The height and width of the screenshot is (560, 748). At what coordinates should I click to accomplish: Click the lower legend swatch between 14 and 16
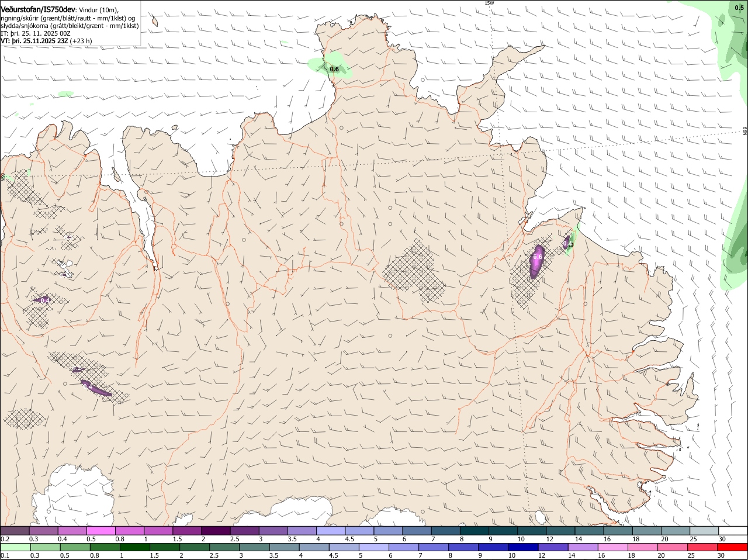[583, 547]
